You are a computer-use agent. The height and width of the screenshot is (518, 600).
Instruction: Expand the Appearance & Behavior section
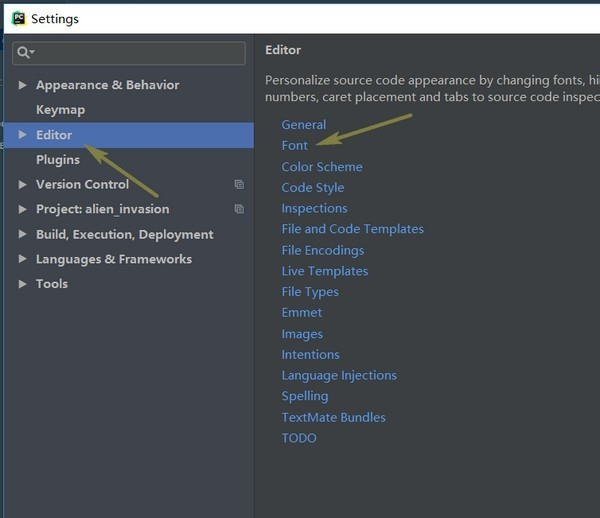[23, 85]
